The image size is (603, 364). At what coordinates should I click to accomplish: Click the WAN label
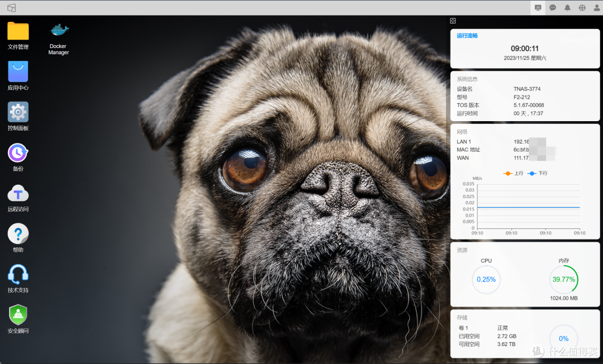point(462,158)
